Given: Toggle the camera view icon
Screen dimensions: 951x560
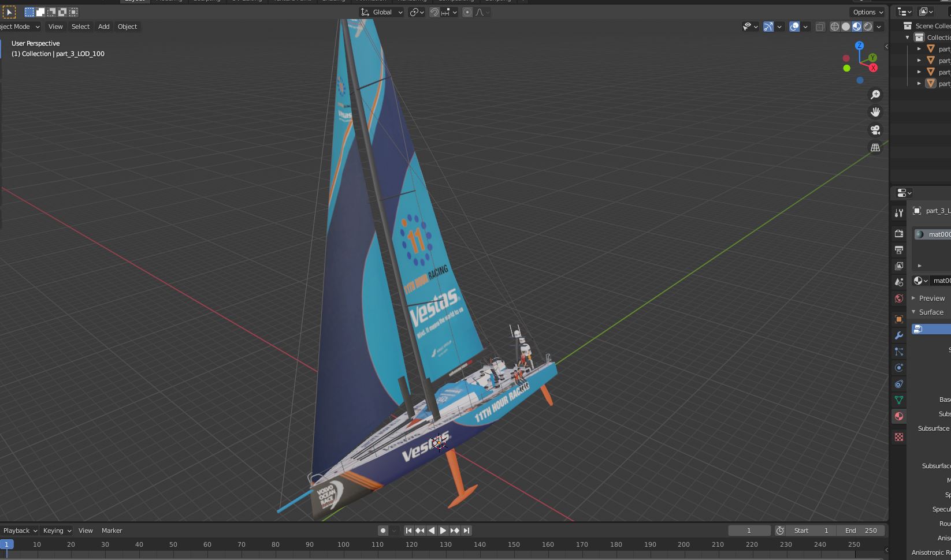Looking at the screenshot, I should 875,130.
